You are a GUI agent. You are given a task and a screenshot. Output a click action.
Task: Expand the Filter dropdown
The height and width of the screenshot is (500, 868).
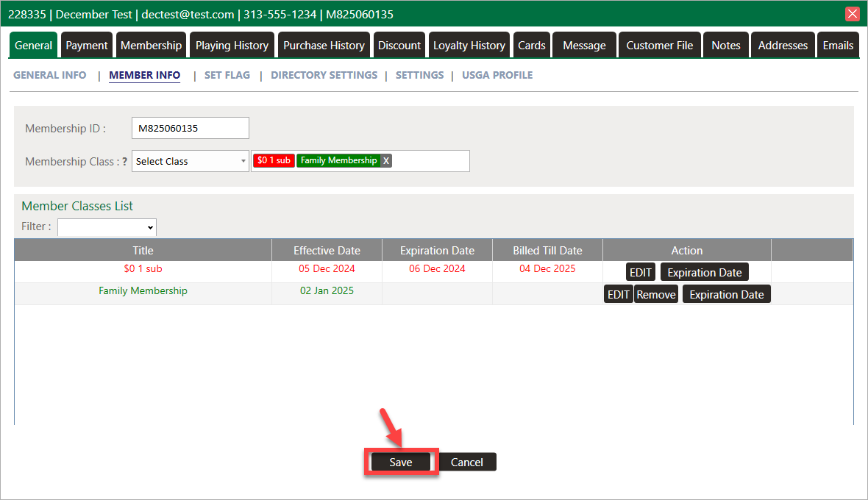point(107,227)
